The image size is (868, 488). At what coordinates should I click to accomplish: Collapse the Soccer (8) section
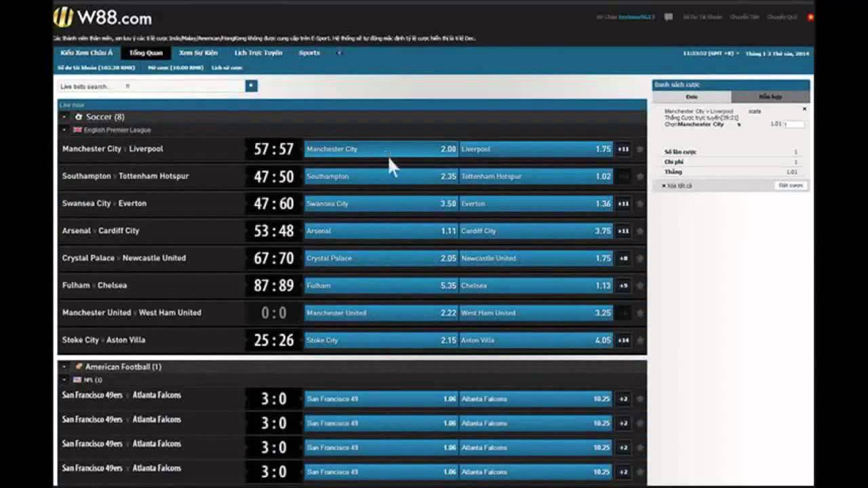click(x=64, y=117)
